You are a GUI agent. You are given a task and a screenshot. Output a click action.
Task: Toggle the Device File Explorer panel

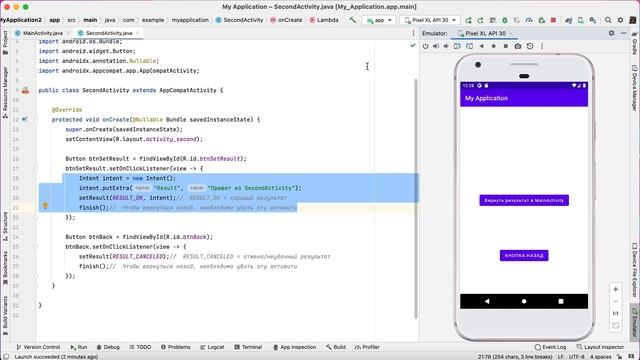(635, 271)
